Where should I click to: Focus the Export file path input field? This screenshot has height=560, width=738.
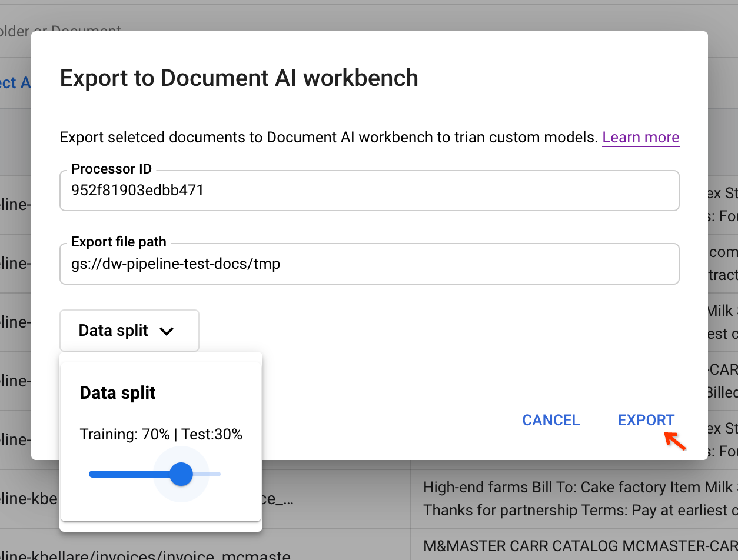tap(369, 264)
